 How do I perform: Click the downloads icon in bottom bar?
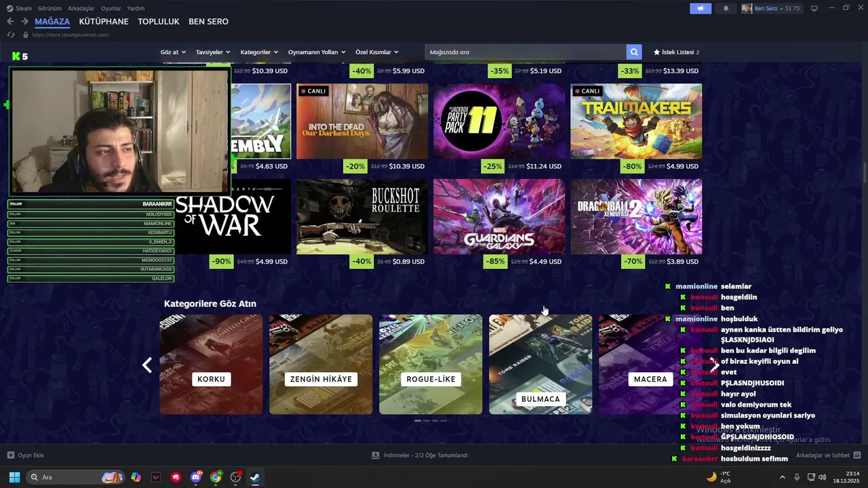point(376,455)
